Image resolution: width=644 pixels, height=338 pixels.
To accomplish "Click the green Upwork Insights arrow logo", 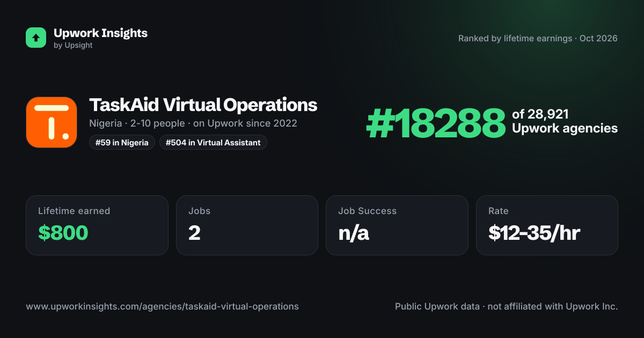I will [x=36, y=38].
